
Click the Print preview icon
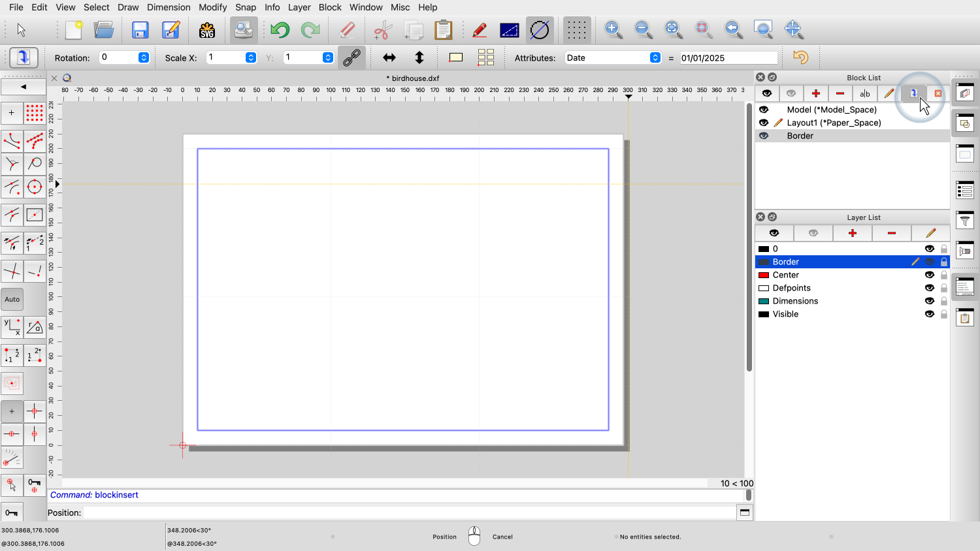coord(244,30)
